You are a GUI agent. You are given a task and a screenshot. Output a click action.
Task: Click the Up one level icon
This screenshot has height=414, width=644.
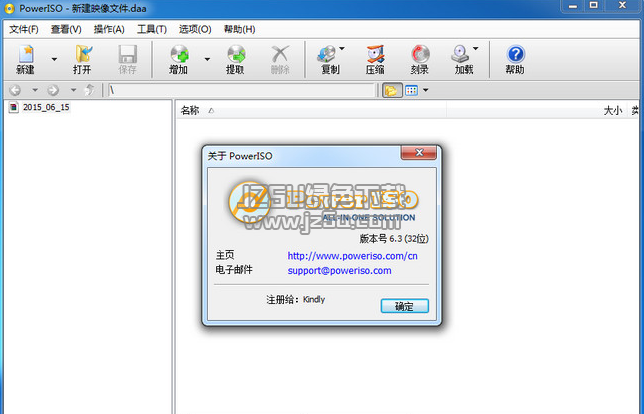(90, 90)
